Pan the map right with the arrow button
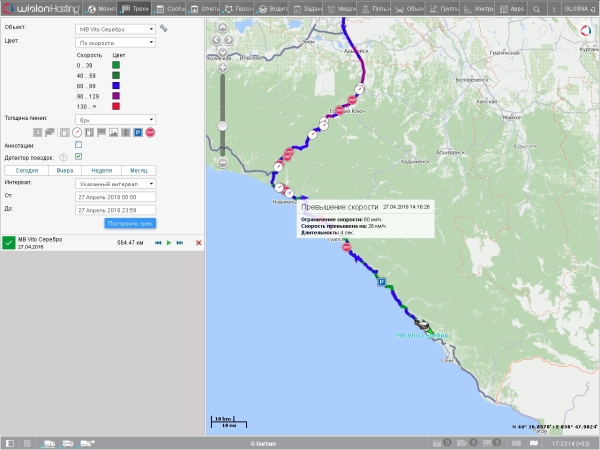The image size is (600, 450). tap(228, 39)
